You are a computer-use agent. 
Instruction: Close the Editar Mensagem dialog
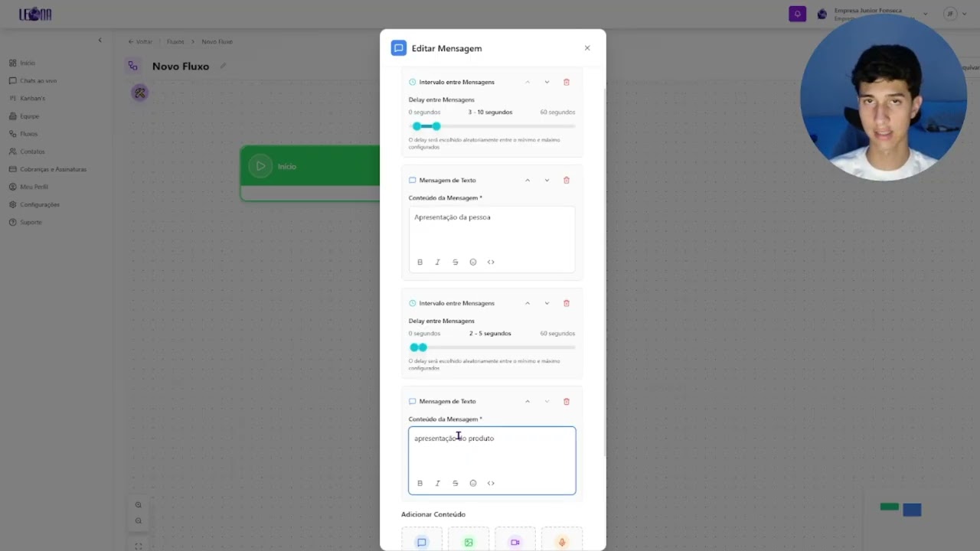click(x=587, y=47)
